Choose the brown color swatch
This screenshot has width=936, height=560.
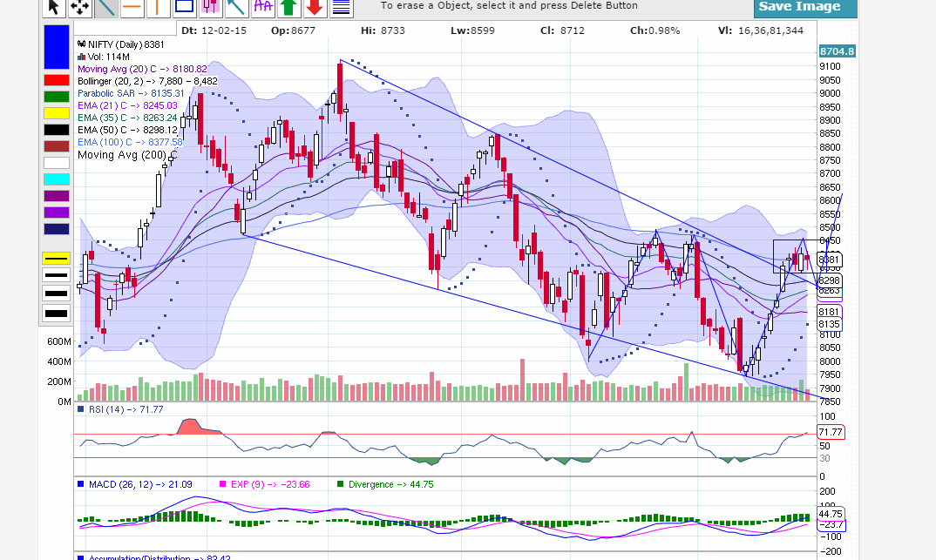(x=57, y=146)
